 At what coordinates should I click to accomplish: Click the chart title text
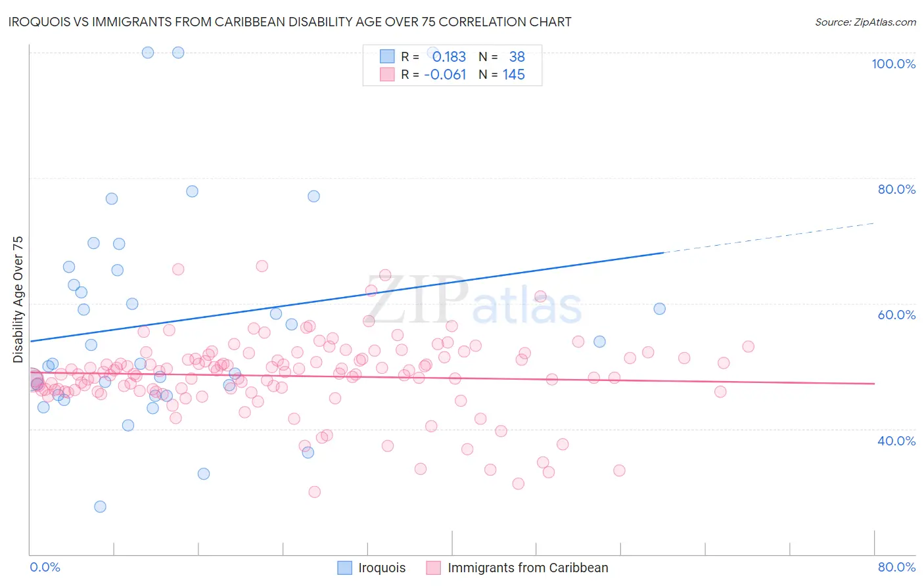tap(290, 22)
